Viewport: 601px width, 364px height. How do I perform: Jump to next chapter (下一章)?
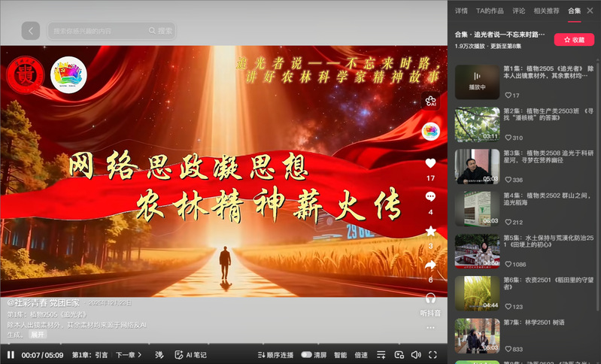tap(129, 355)
